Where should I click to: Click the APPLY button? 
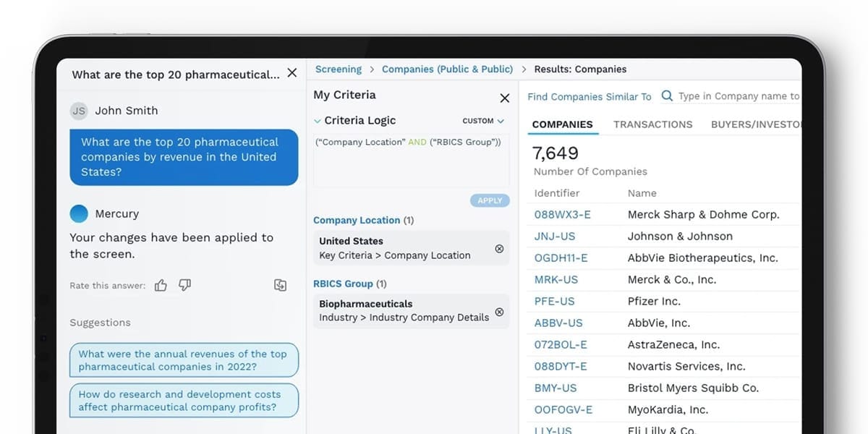point(490,200)
